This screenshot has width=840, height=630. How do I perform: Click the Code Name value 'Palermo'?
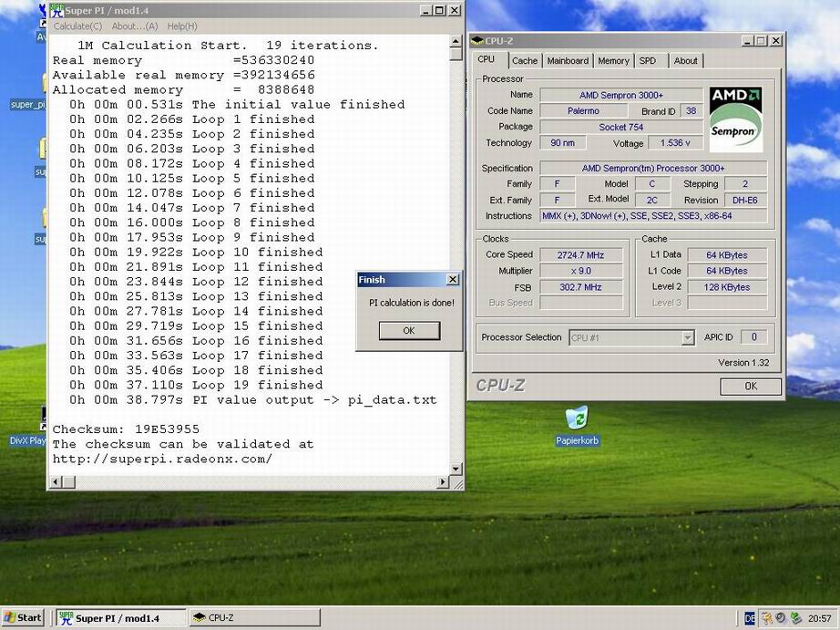583,111
